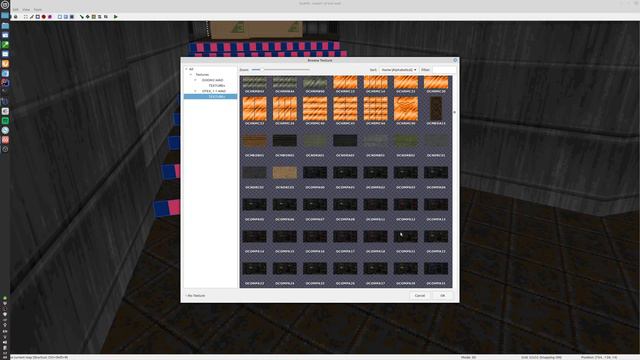Pick the brown wood plank texture thumbnail
Viewport: 640px width, 360px height.
click(x=254, y=141)
